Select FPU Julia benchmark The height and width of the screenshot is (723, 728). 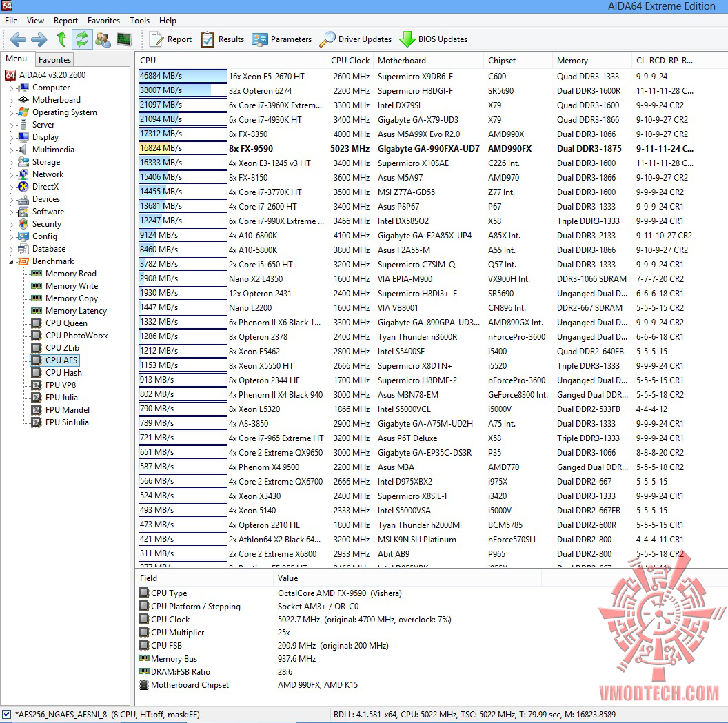pyautogui.click(x=54, y=398)
